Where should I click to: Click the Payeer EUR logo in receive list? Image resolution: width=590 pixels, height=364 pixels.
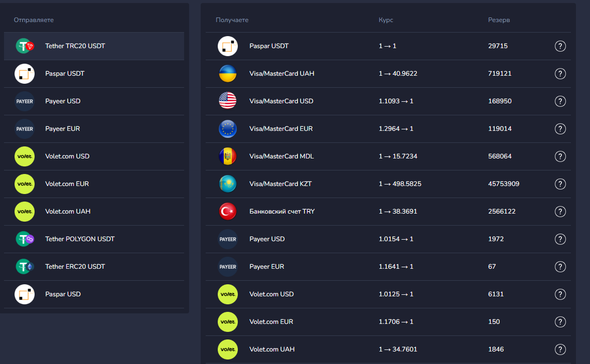[x=228, y=267]
